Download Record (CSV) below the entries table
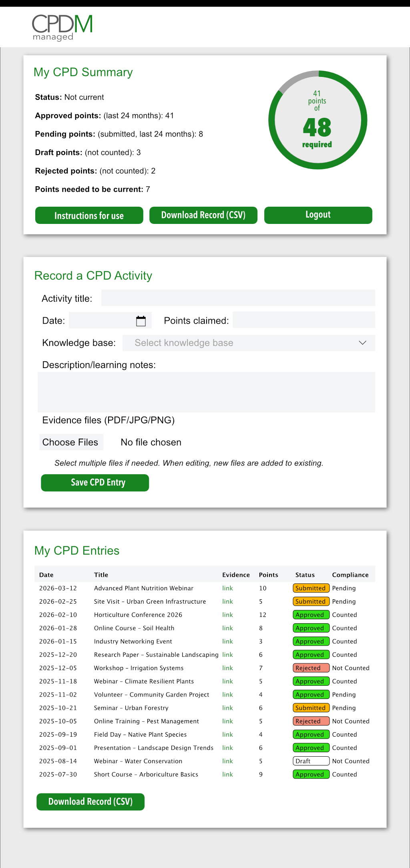Viewport: 410px width, 868px height. tap(90, 802)
